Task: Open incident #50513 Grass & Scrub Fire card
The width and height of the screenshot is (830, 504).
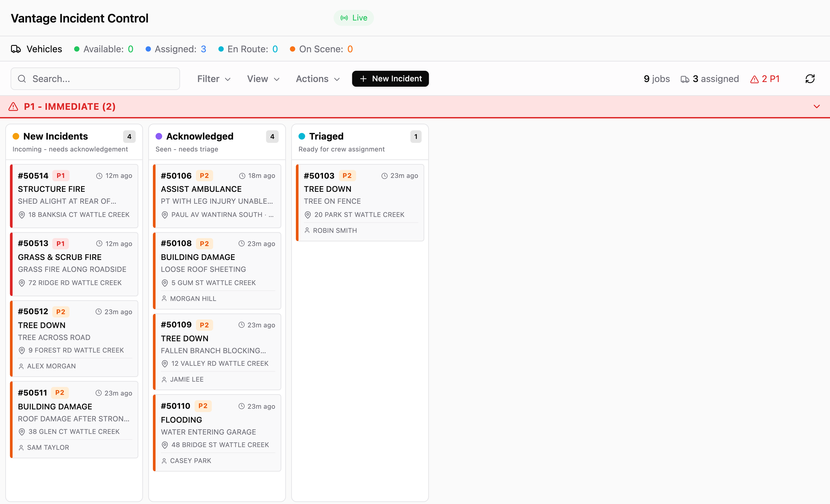Action: [74, 264]
